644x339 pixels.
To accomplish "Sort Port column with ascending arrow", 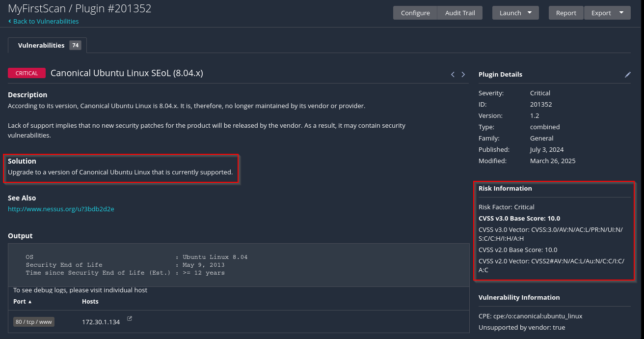I will coord(30,302).
